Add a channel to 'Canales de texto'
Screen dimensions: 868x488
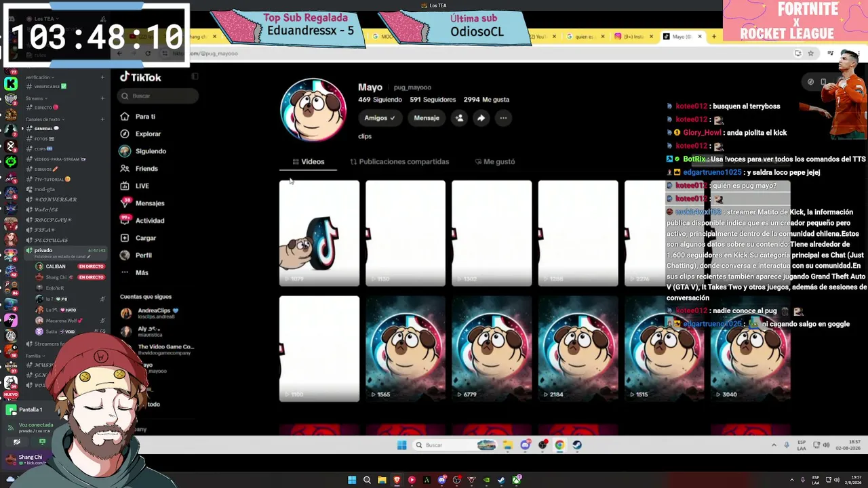(x=102, y=119)
